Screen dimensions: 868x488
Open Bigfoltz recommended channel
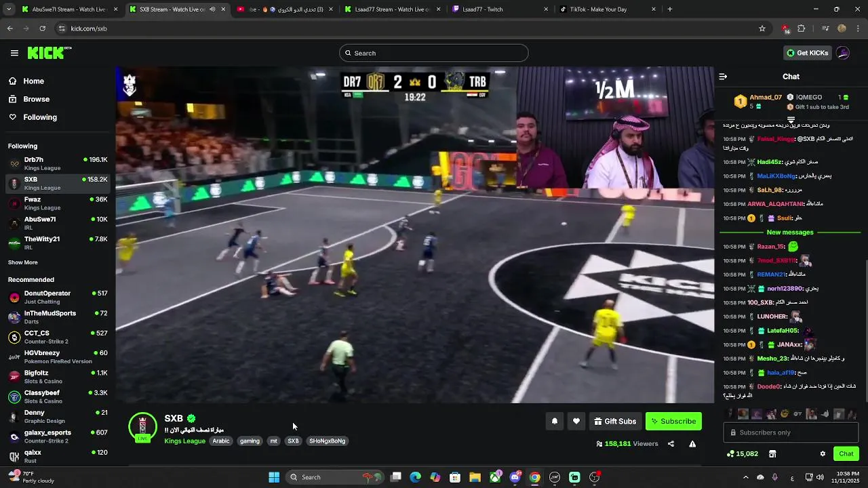click(58, 377)
